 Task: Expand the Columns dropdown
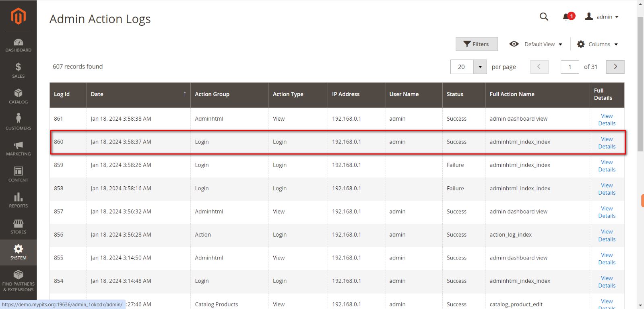[x=597, y=44]
